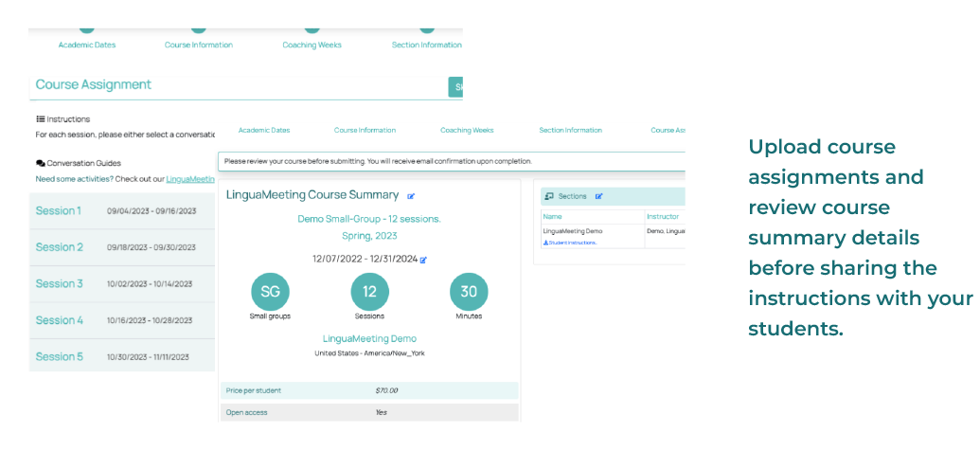
Task: Click the teal button beside Course Assignment
Action: 455,87
